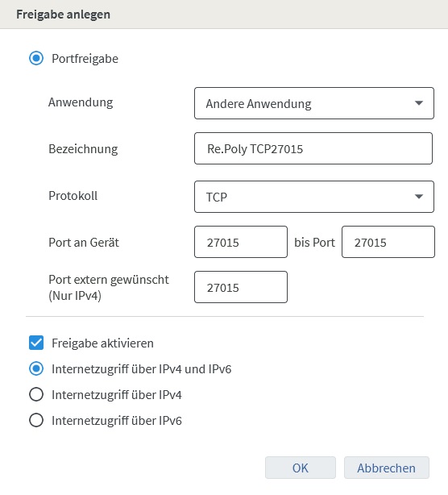This screenshot has height=495, width=448.
Task: Confirm the dialog with OK
Action: click(301, 468)
